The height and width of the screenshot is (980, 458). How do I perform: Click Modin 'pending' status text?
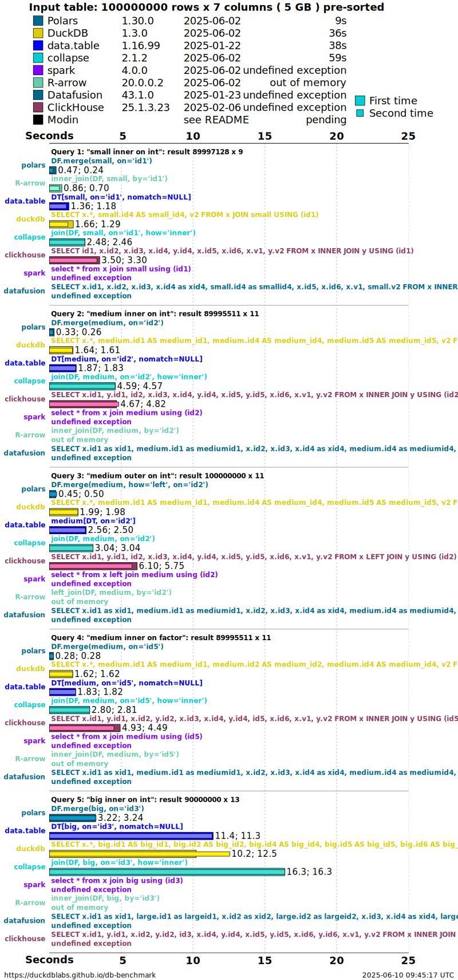point(326,120)
